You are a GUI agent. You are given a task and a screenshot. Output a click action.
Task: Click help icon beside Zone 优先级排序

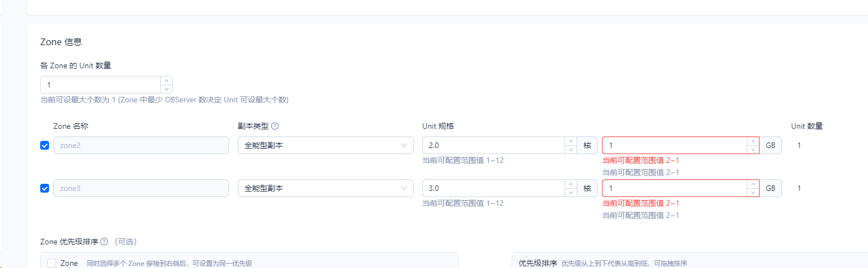pyautogui.click(x=104, y=242)
